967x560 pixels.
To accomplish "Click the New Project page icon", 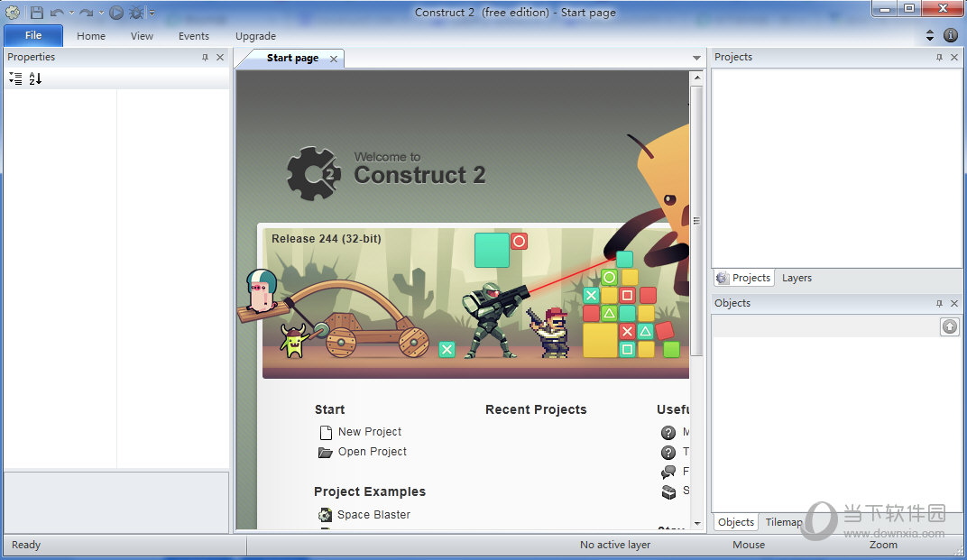I will 326,432.
